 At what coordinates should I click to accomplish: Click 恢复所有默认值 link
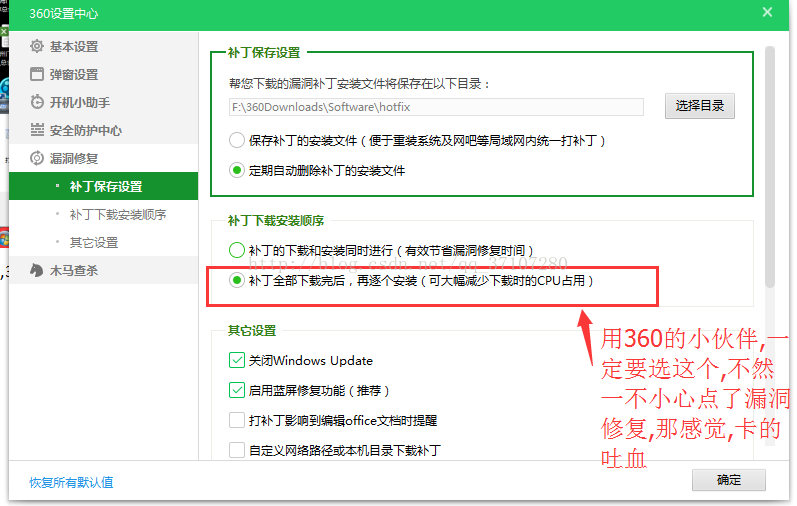click(x=71, y=482)
